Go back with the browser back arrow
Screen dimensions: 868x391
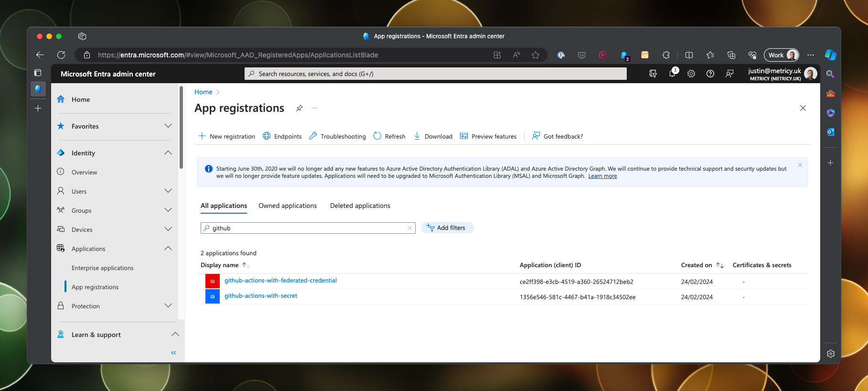(40, 55)
